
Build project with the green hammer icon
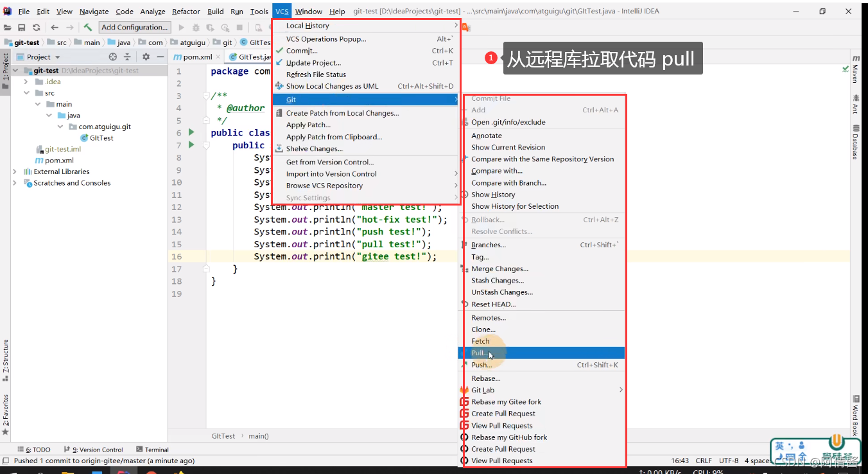[x=89, y=28]
